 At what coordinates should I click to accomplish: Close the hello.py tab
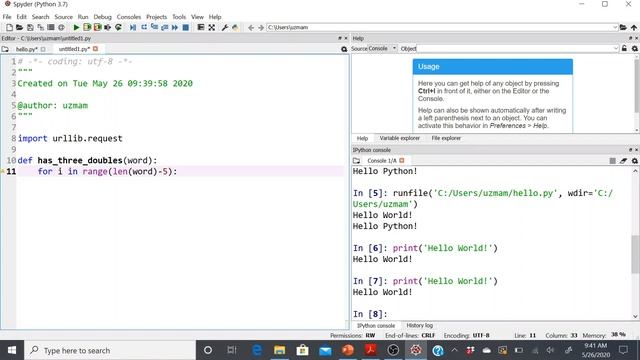pos(43,49)
